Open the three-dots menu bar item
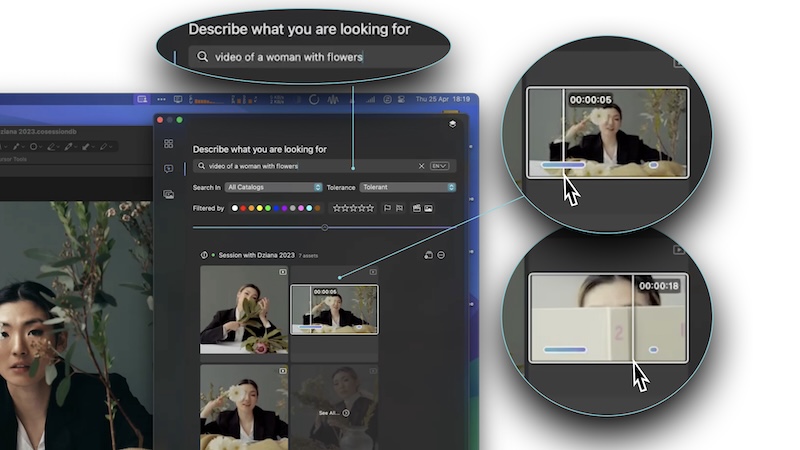Viewport: 800px width, 450px height. [161, 99]
